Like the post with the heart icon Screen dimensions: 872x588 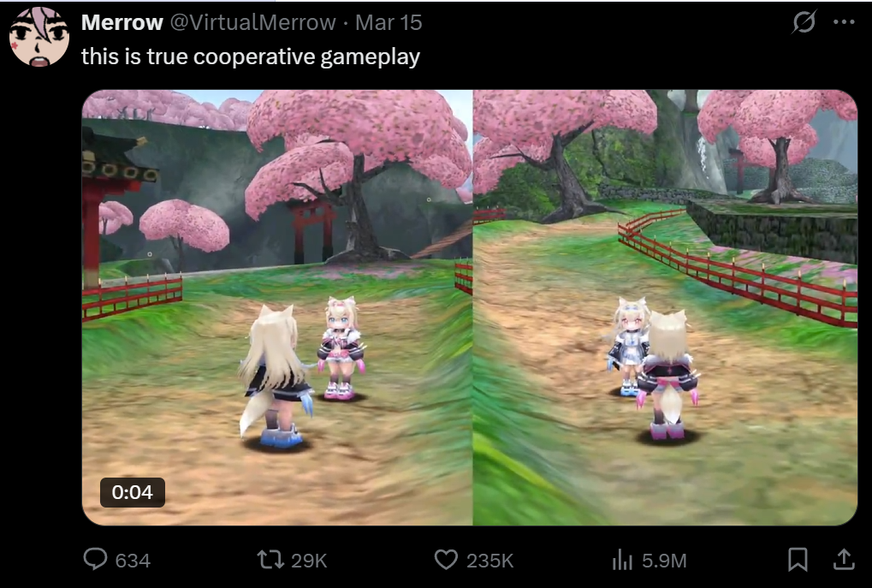point(446,560)
